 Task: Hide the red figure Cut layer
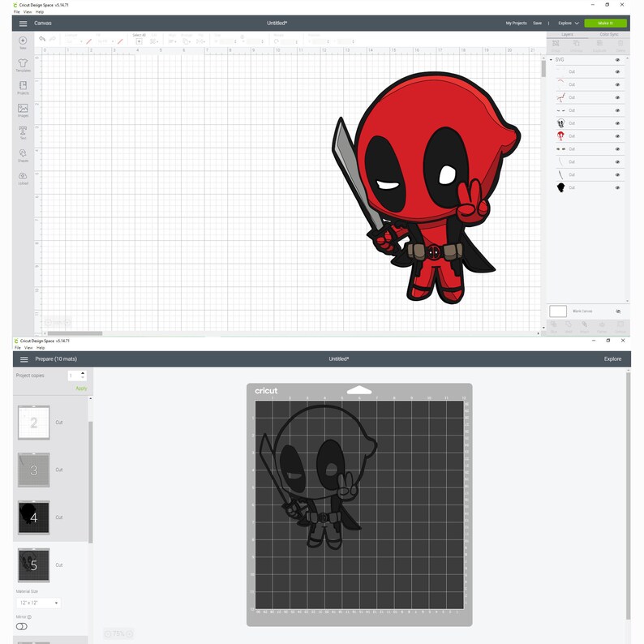(x=617, y=136)
